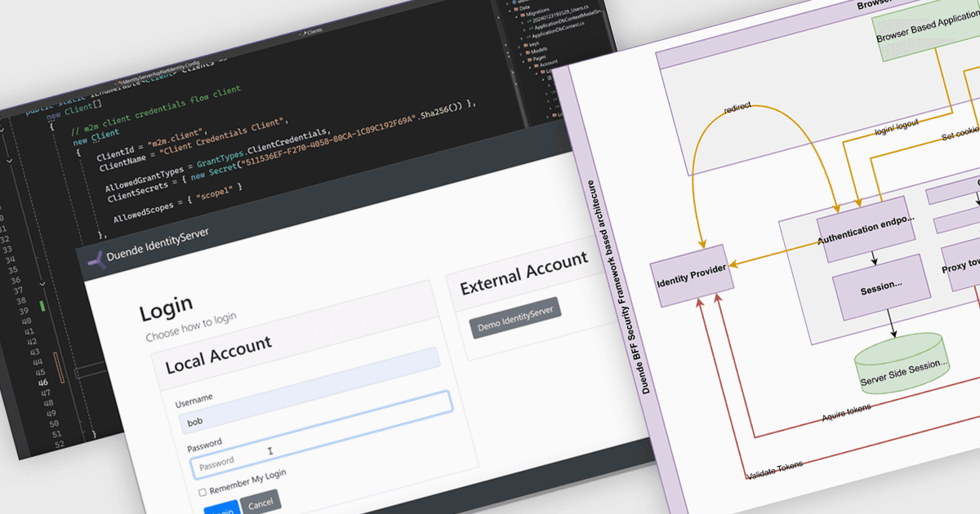The image size is (980, 514).
Task: Cancel the login form
Action: point(261,502)
